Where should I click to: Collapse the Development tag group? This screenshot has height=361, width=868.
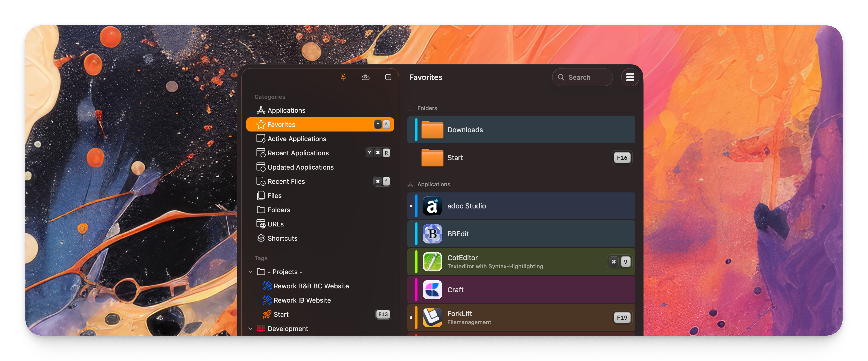[250, 328]
